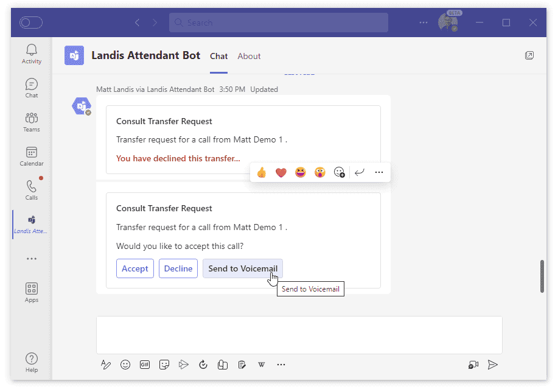
Task: Go to Calls in sidebar
Action: click(x=32, y=190)
